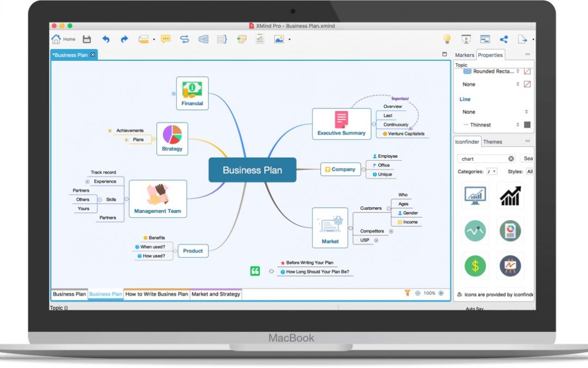This screenshot has width=588, height=368.
Task: Open the insert image dropdown arrow
Action: (289, 39)
